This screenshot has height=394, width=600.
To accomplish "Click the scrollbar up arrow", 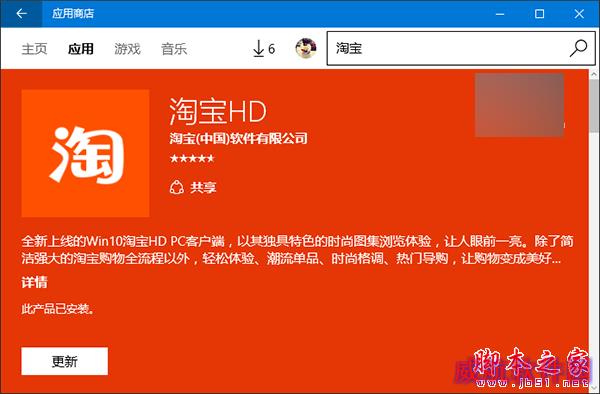I will click(594, 74).
